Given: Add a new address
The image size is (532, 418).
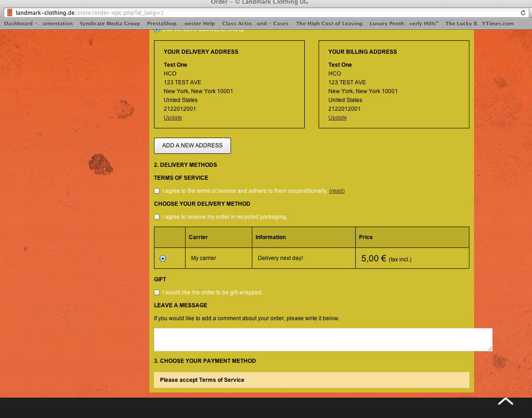Looking at the screenshot, I should click(x=192, y=146).
